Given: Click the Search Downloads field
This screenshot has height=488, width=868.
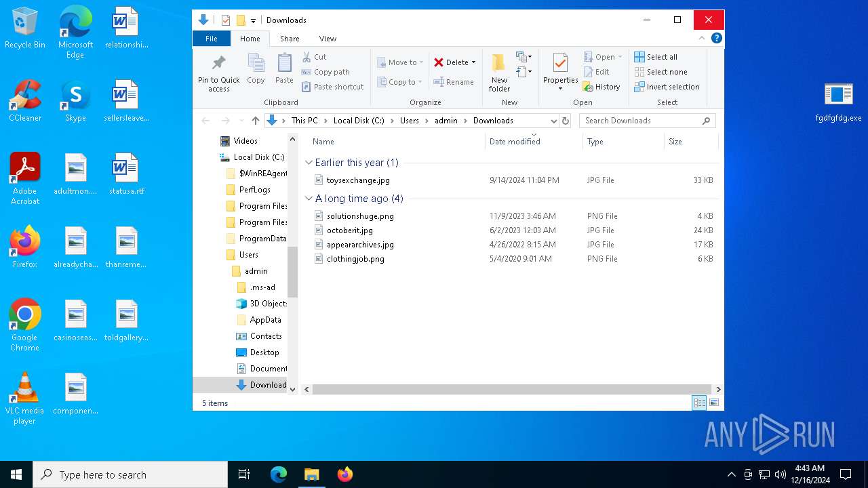Looking at the screenshot, I should point(647,121).
